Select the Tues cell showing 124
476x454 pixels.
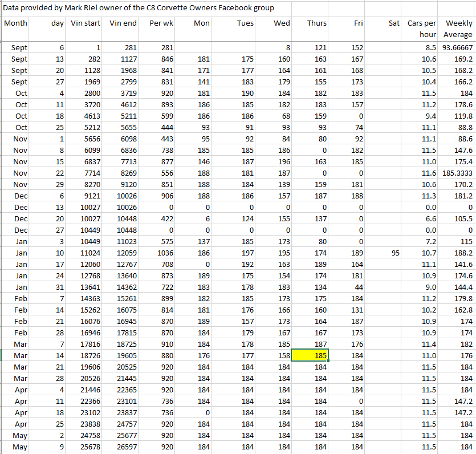236,218
